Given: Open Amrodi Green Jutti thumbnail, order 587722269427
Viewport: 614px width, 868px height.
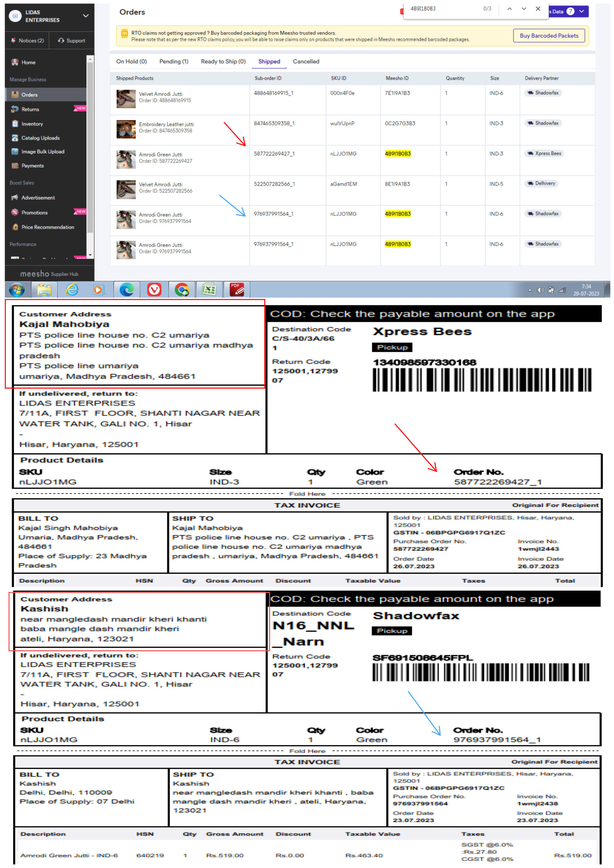Looking at the screenshot, I should point(126,159).
